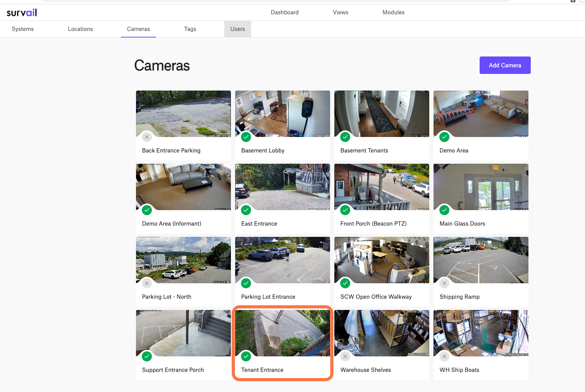Open Parking Lot - North thumbnail
The width and height of the screenshot is (585, 392).
(x=183, y=260)
